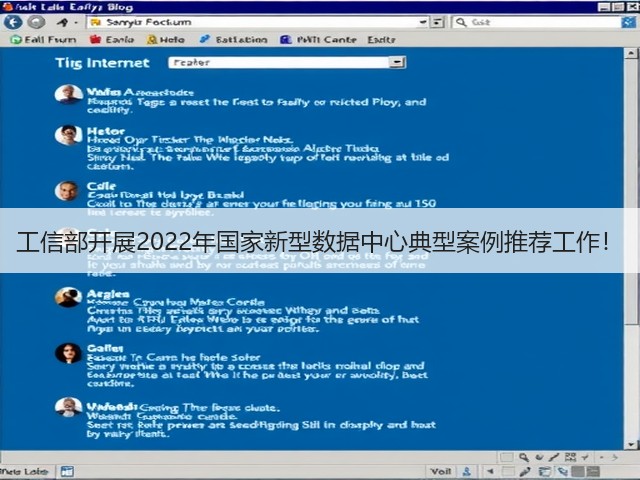Click the magnifier icon in bottom toolbar
This screenshot has height=480, width=640.
point(524,458)
